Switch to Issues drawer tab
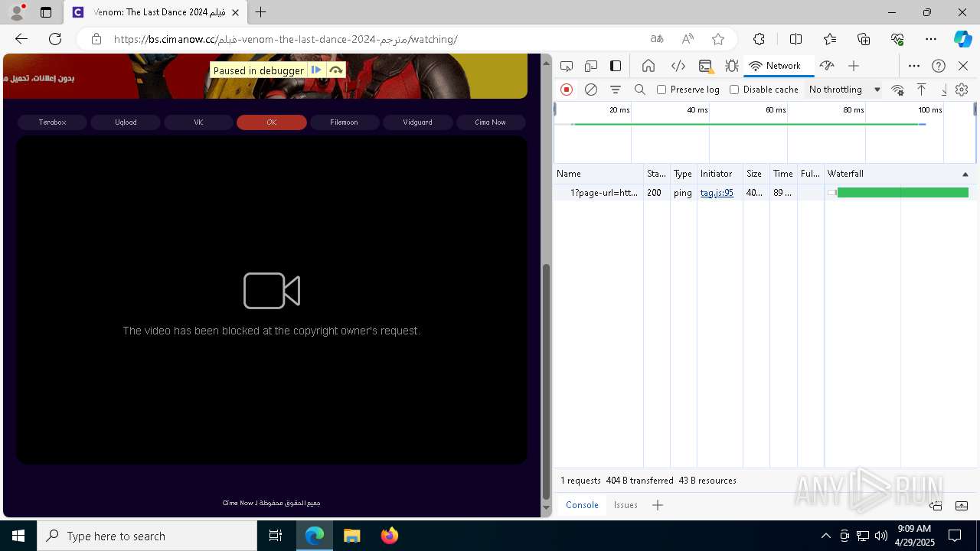The width and height of the screenshot is (980, 551). click(x=626, y=505)
